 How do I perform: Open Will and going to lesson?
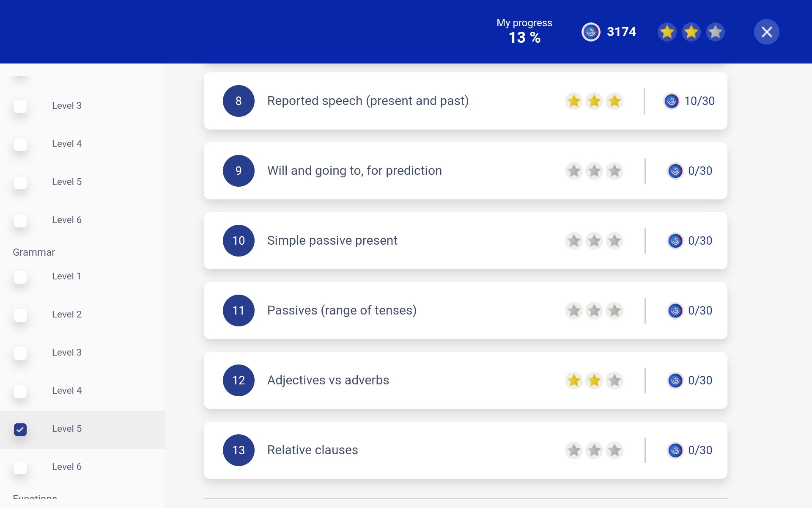coord(354,171)
